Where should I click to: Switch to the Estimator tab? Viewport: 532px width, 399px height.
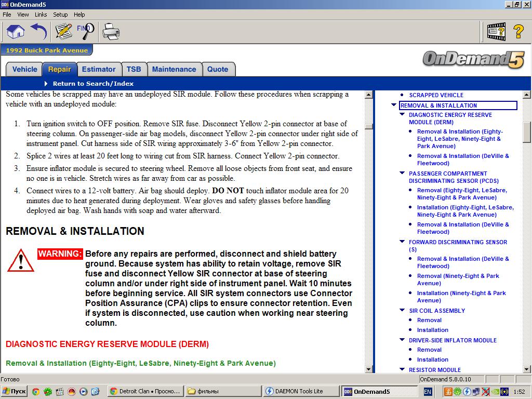click(99, 69)
